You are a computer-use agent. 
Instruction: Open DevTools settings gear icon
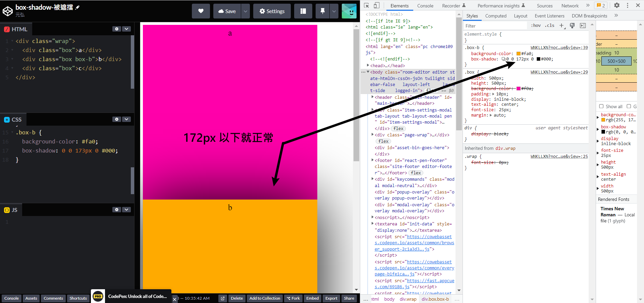tap(616, 5)
